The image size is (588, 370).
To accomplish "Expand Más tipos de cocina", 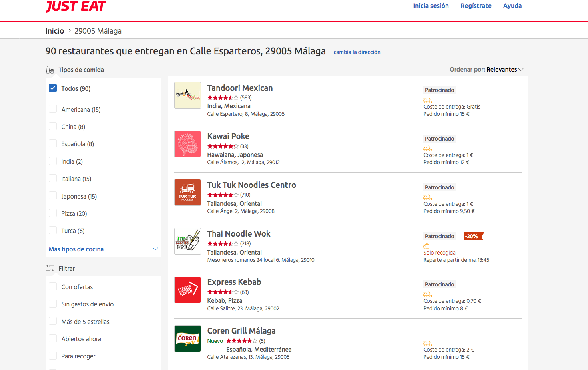I will pos(104,249).
